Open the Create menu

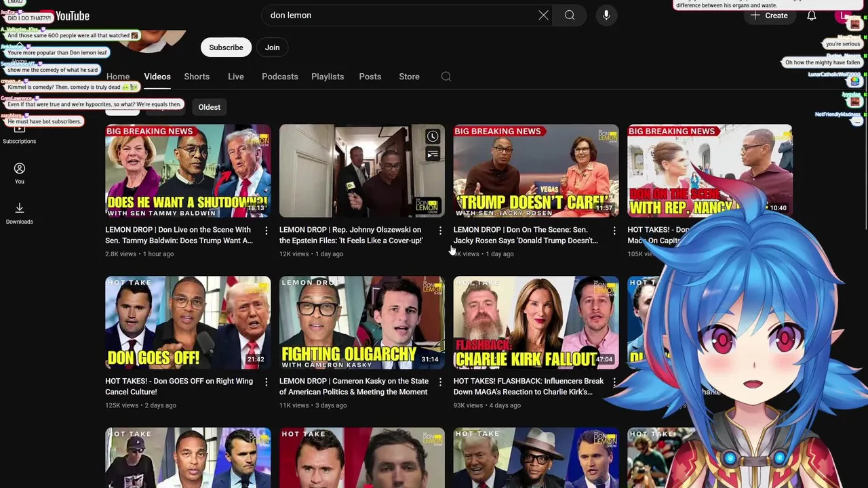click(x=770, y=16)
